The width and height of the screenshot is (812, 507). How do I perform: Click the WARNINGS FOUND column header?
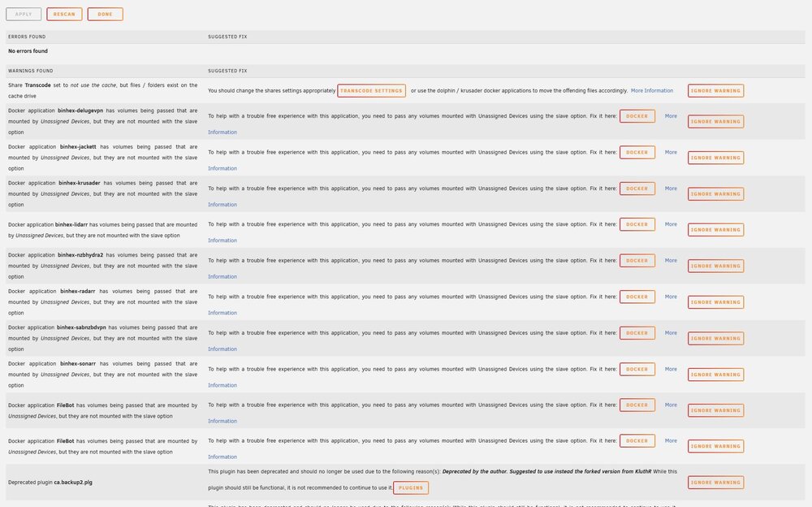[x=31, y=71]
